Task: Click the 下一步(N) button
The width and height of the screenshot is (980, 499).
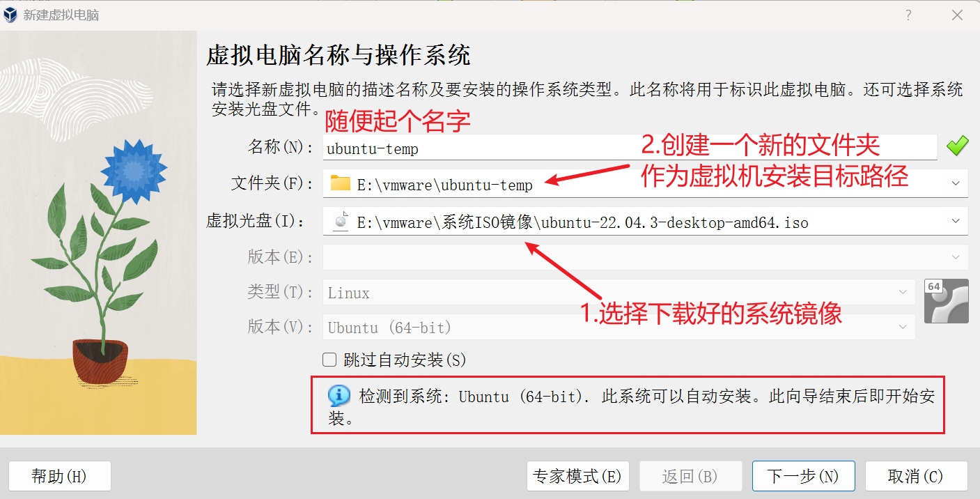Action: [802, 476]
